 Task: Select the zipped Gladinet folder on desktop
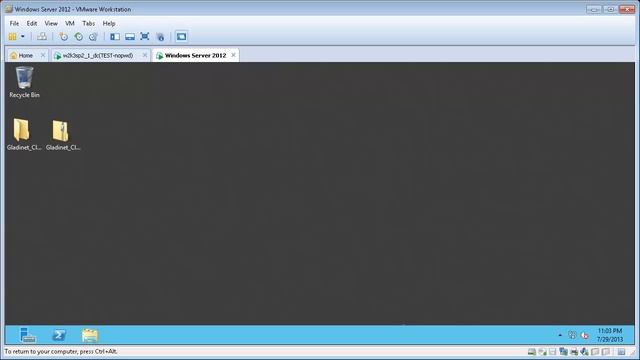pos(62,134)
